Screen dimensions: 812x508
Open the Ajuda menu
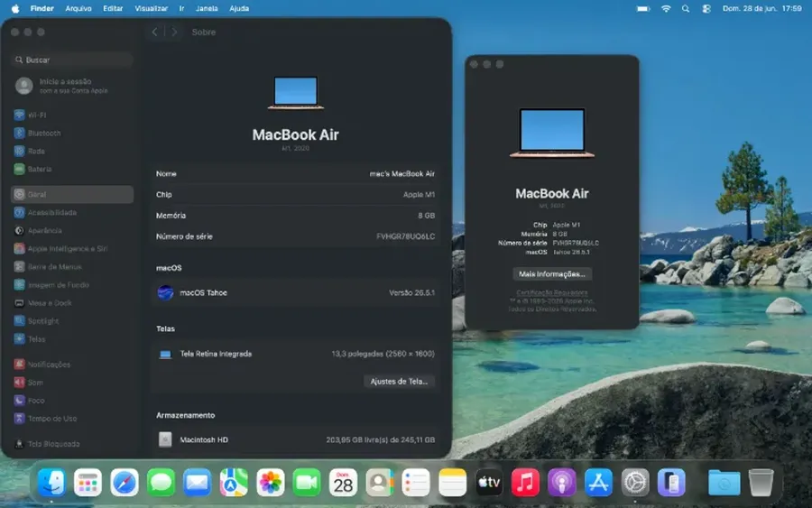pyautogui.click(x=239, y=8)
